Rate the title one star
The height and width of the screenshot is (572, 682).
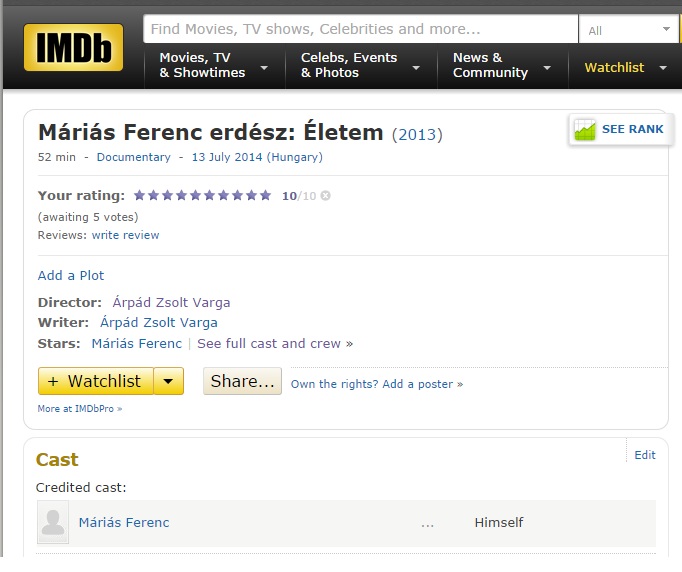click(139, 195)
